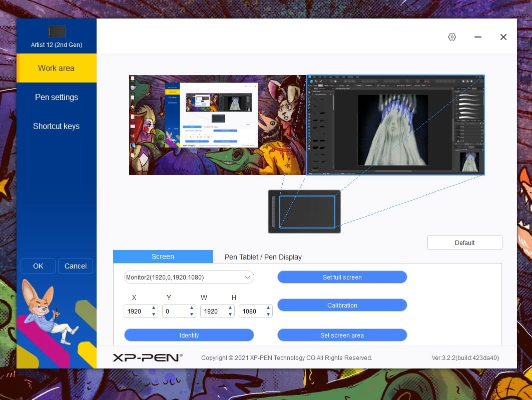This screenshot has width=532, height=400.
Task: Open settings via the gear icon
Action: [x=452, y=37]
